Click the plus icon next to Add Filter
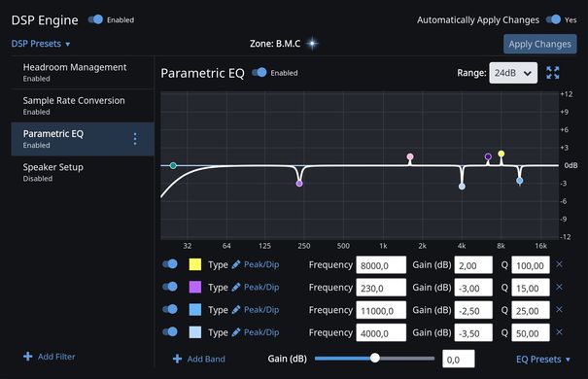Screen dimensions: 588x379 click(28, 356)
